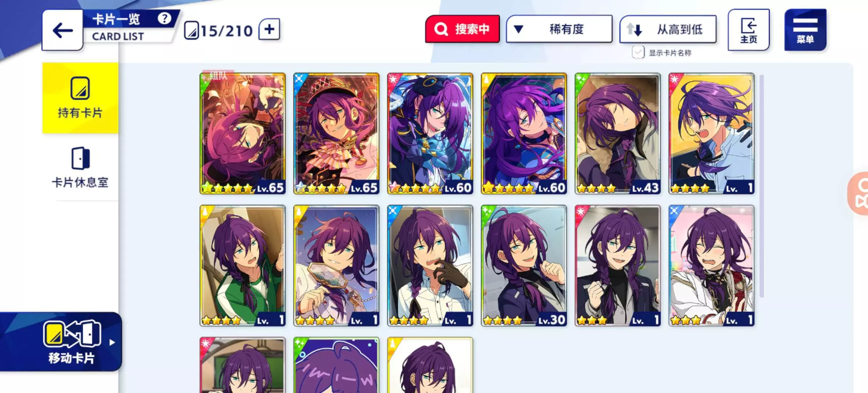Choose the green tracksuit four-star card
Image resolution: width=868 pixels, height=393 pixels.
[242, 266]
